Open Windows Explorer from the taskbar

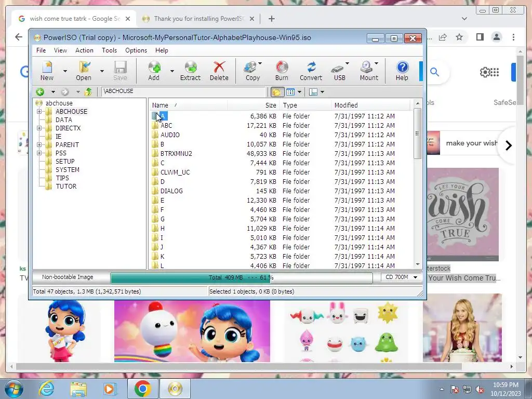pyautogui.click(x=78, y=389)
